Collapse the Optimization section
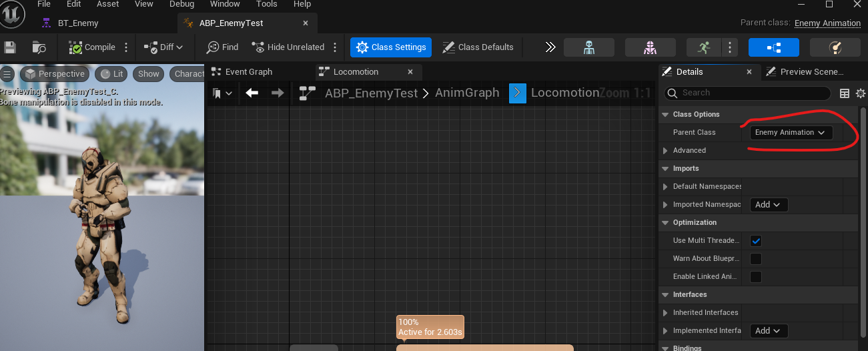 (x=665, y=222)
